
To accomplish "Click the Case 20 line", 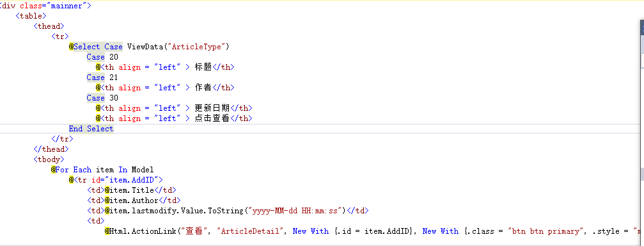I will click(102, 57).
